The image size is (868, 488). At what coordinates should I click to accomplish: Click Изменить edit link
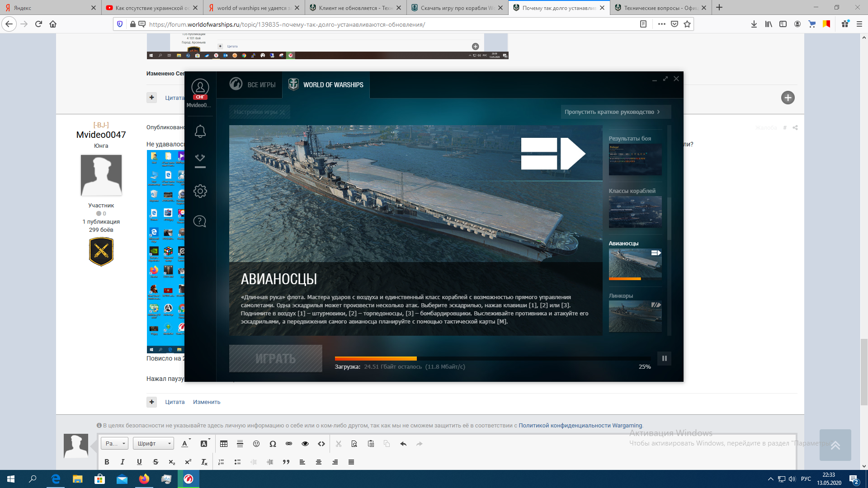point(207,402)
